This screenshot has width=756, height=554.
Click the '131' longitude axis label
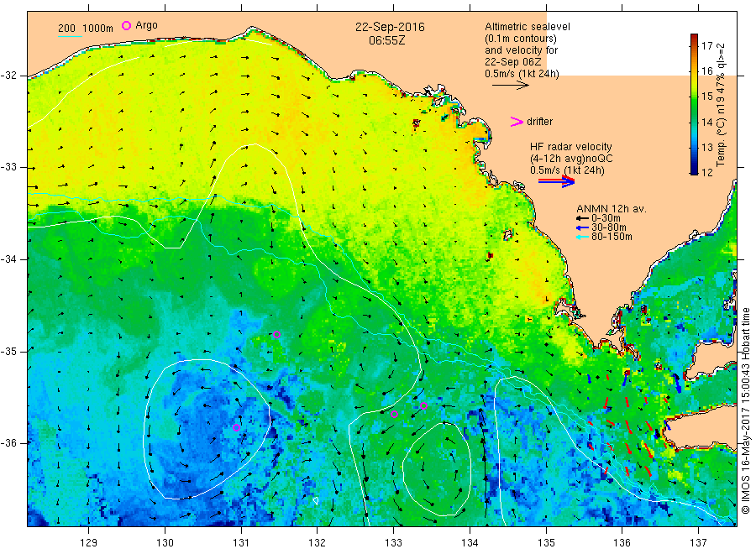click(x=241, y=543)
